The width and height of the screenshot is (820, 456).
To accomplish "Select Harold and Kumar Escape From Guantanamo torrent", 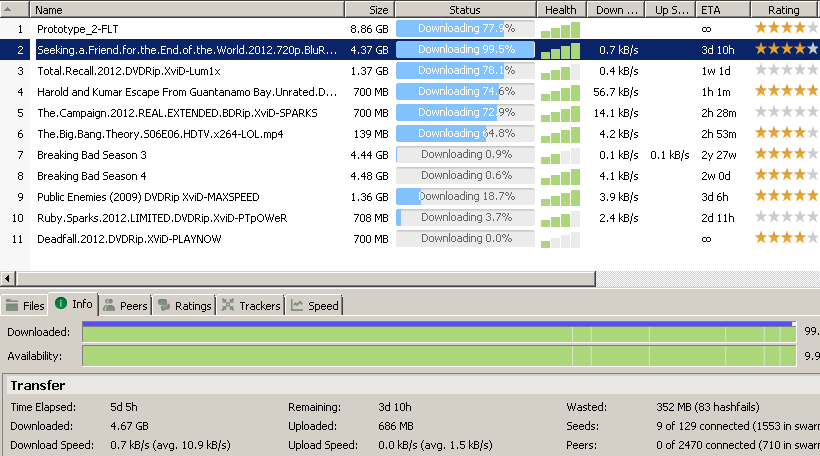I will click(187, 92).
